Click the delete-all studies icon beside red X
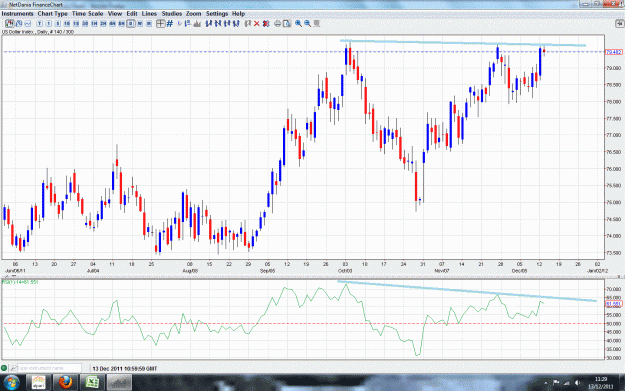Screen dimensions: 625x391 pyautogui.click(x=266, y=24)
